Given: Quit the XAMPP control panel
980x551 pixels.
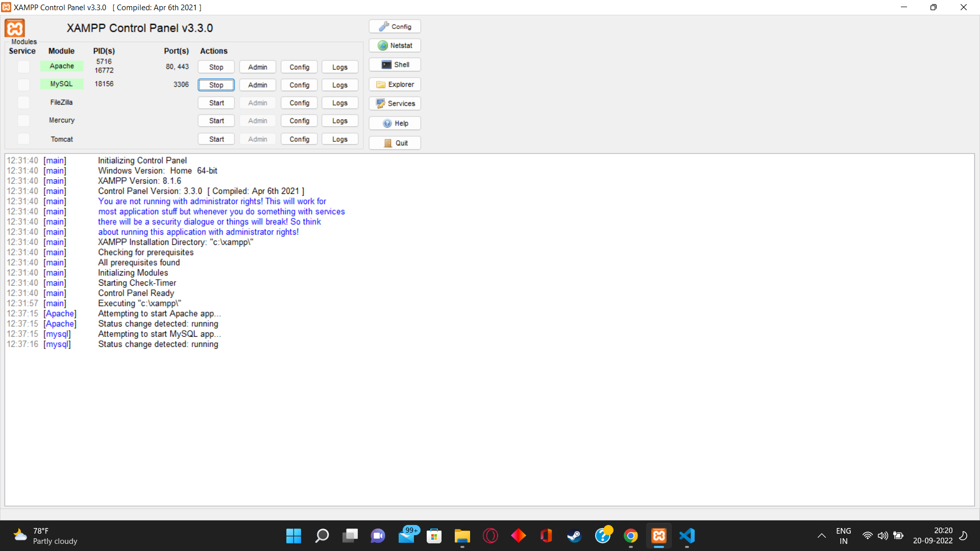Looking at the screenshot, I should coord(395,143).
